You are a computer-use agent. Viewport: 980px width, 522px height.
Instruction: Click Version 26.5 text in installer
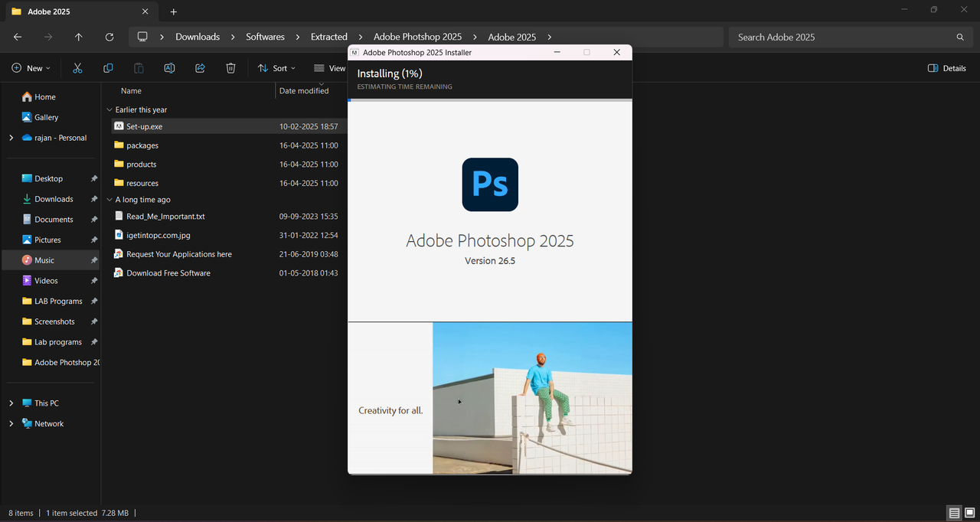click(x=490, y=261)
